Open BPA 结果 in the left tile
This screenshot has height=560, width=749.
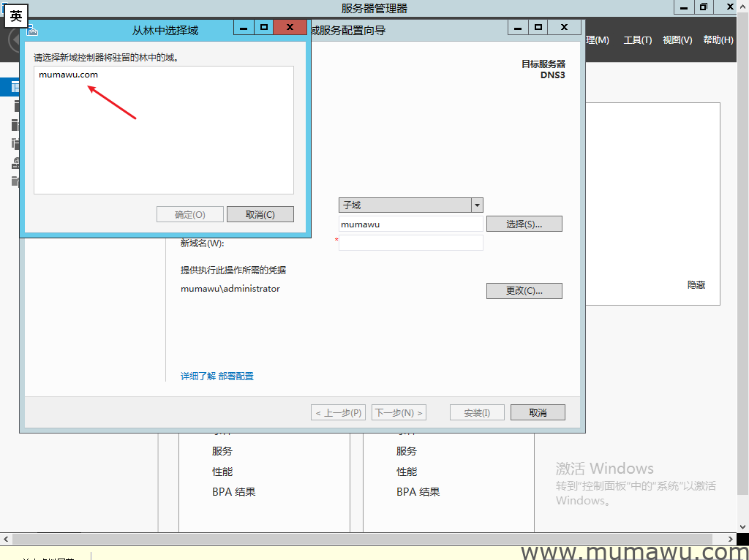click(x=233, y=492)
